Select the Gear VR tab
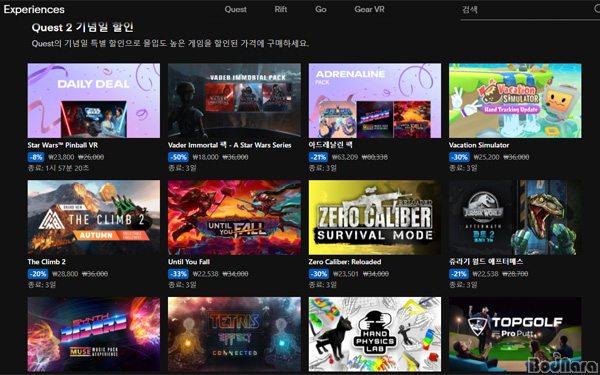The height and width of the screenshot is (375, 600). [369, 9]
